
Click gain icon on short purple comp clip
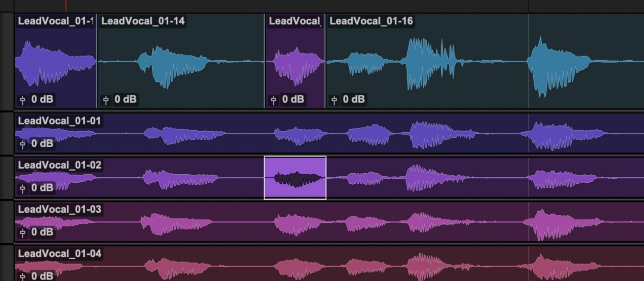(273, 100)
